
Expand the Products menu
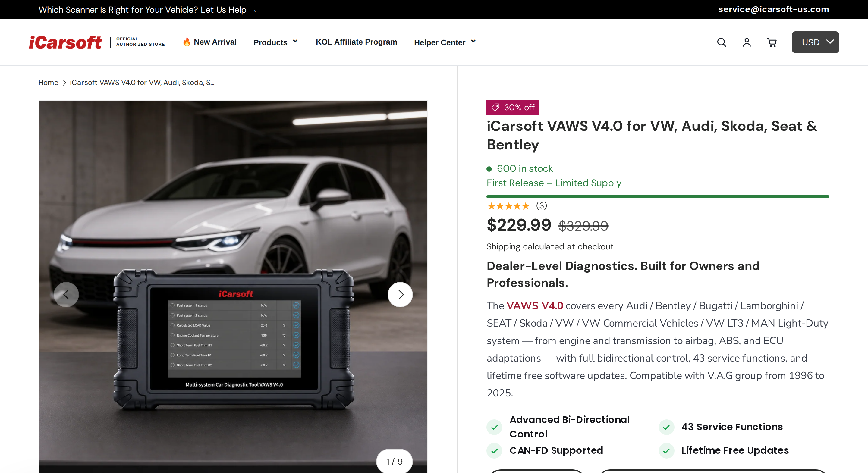click(276, 42)
